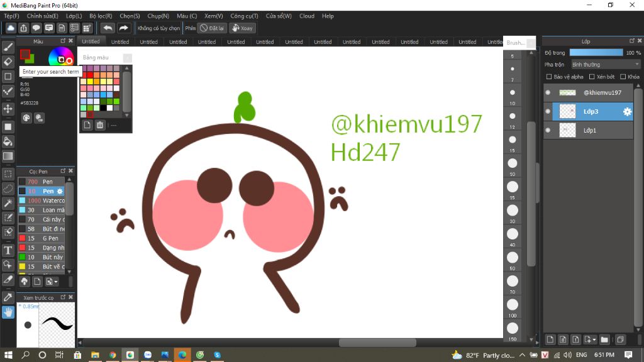Undock the Lớp layer panel

(631, 41)
